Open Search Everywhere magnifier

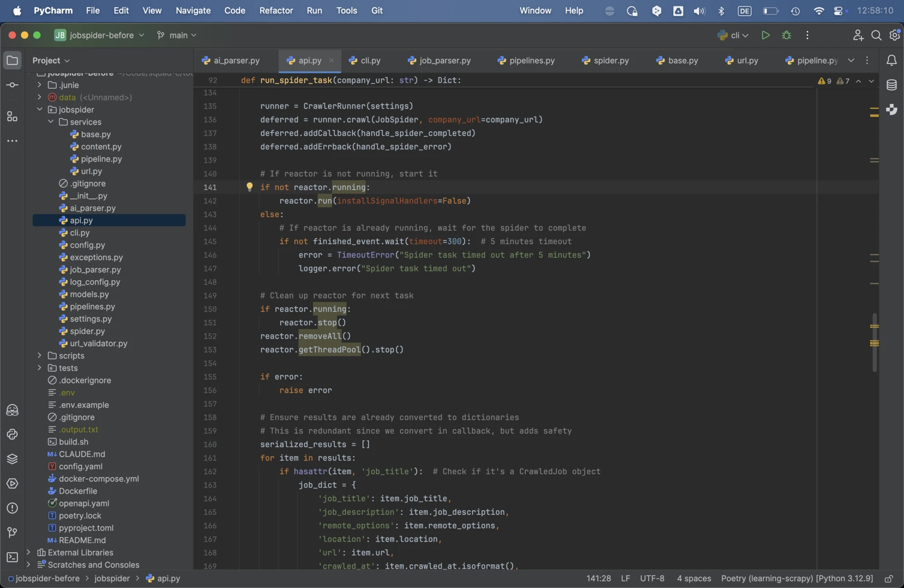(x=877, y=35)
